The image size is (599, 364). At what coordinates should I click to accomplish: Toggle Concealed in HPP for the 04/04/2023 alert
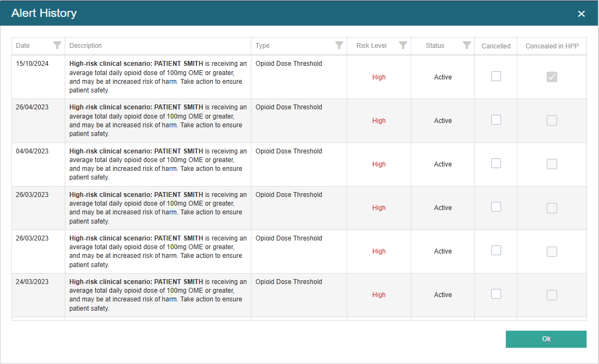[552, 163]
